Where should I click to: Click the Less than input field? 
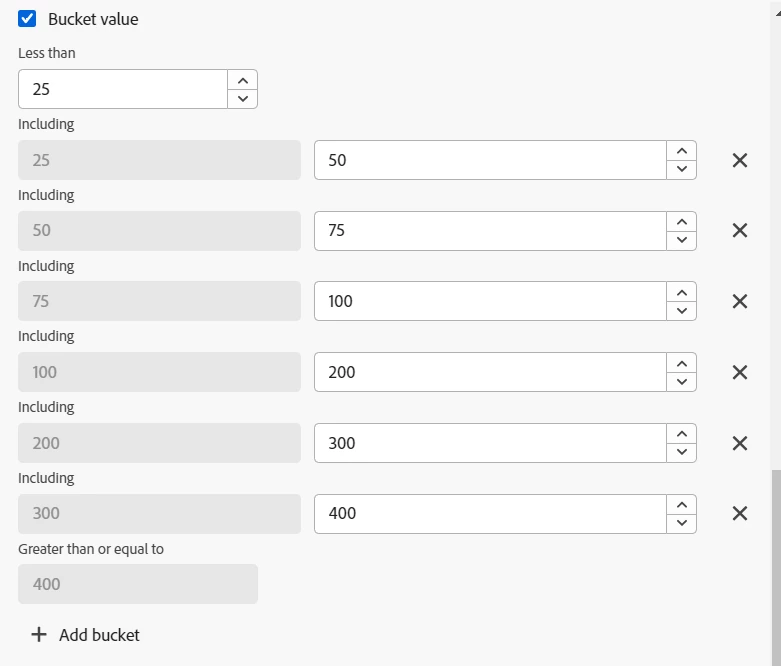tap(123, 89)
